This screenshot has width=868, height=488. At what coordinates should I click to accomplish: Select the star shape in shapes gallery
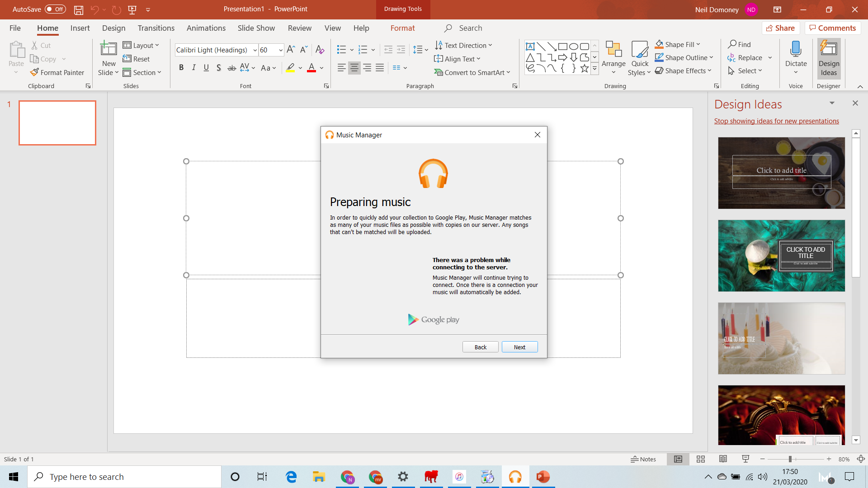tap(584, 68)
